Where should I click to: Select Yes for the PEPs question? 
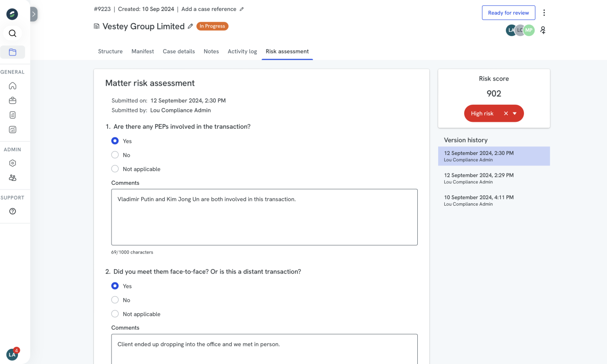115,141
